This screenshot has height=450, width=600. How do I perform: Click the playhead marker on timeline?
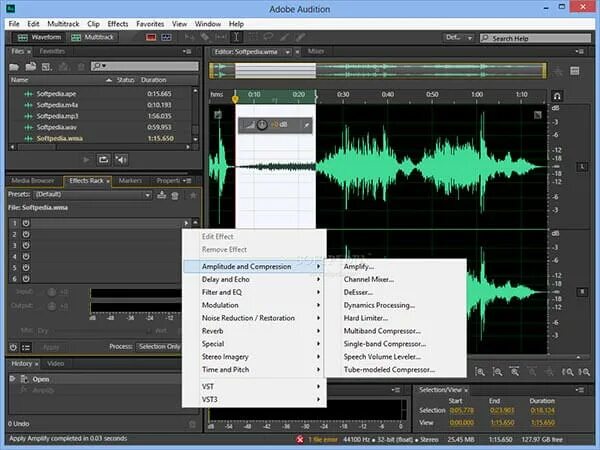(x=235, y=99)
